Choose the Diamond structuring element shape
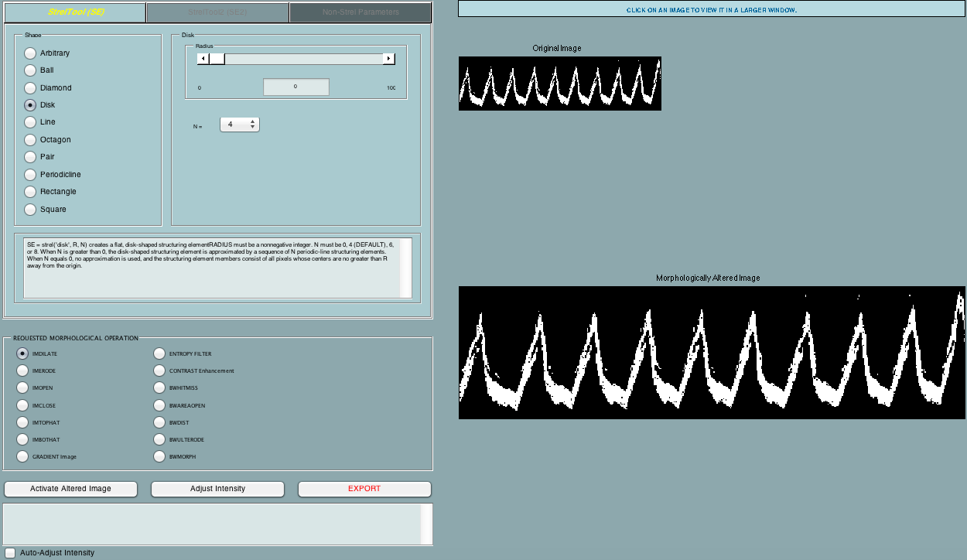Screen dimensions: 967x560 click(30, 88)
